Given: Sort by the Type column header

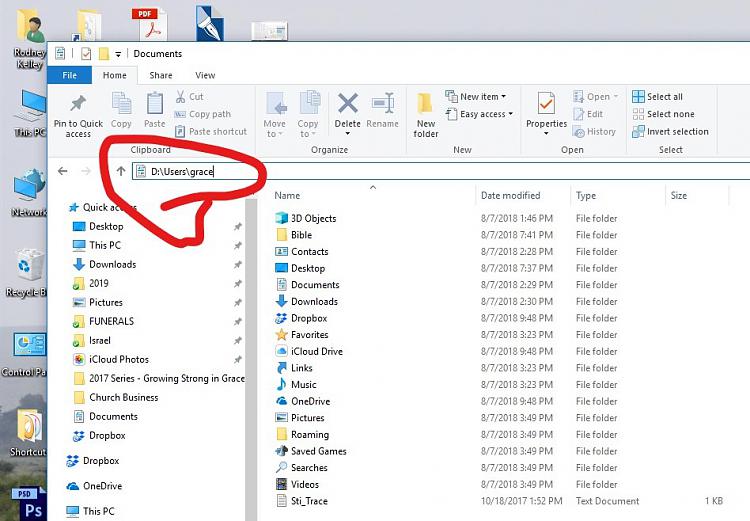Looking at the screenshot, I should (x=586, y=195).
